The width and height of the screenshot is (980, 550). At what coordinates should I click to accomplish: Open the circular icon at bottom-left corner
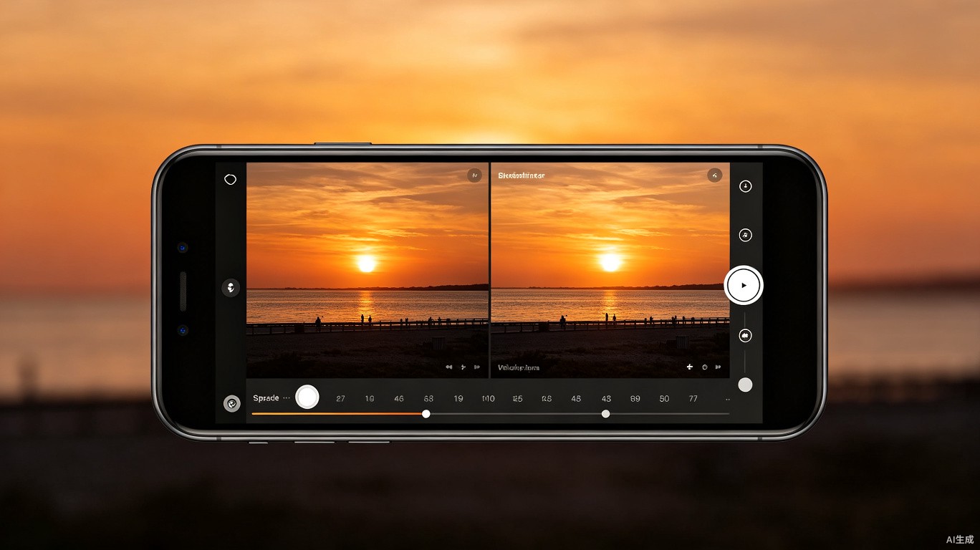231,404
